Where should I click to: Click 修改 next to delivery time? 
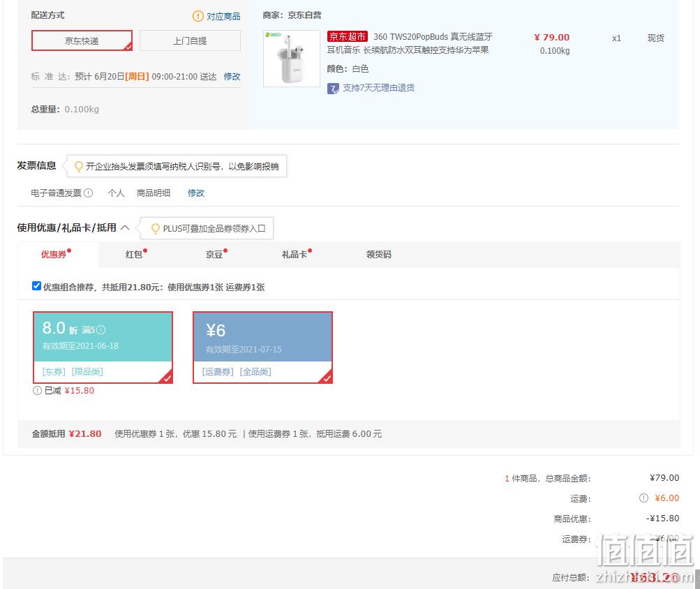click(232, 76)
